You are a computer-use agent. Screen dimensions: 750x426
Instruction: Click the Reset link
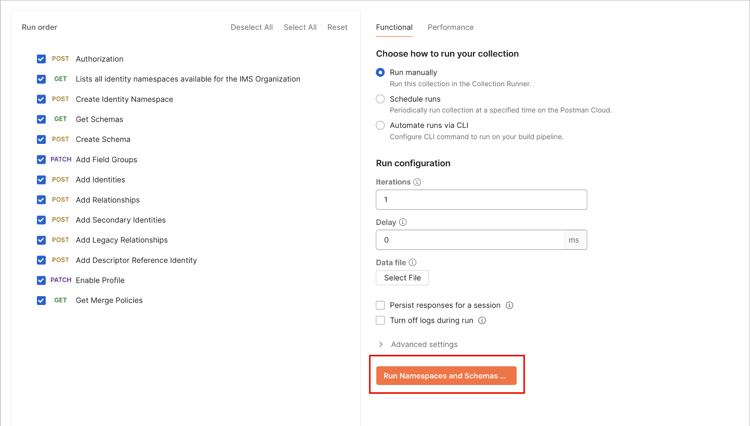337,27
